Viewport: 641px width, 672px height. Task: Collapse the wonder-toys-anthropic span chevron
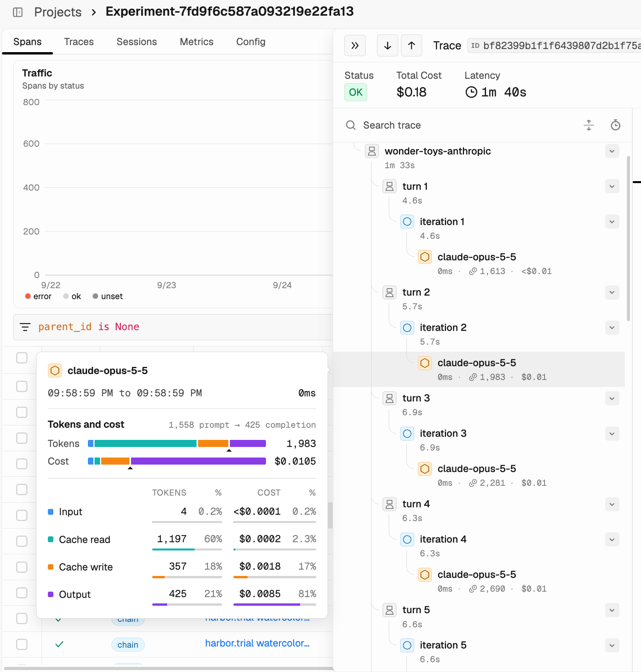pyautogui.click(x=612, y=151)
